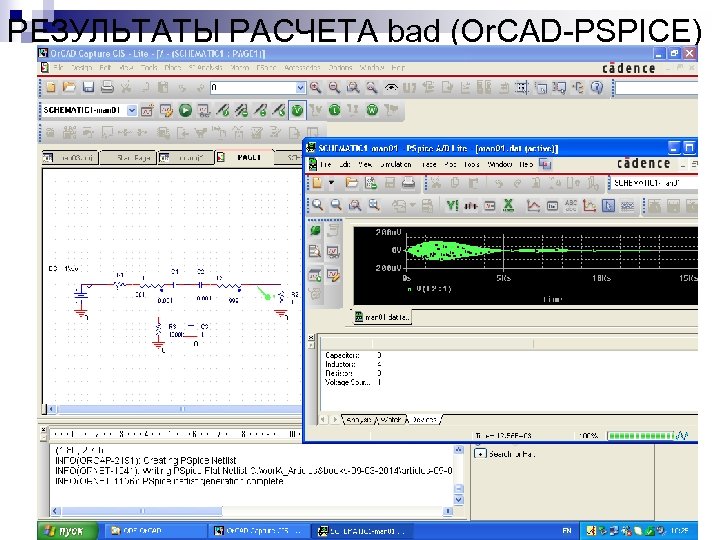Zoom in on PSpice waveform
This screenshot has width=720, height=540.
pyautogui.click(x=317, y=205)
